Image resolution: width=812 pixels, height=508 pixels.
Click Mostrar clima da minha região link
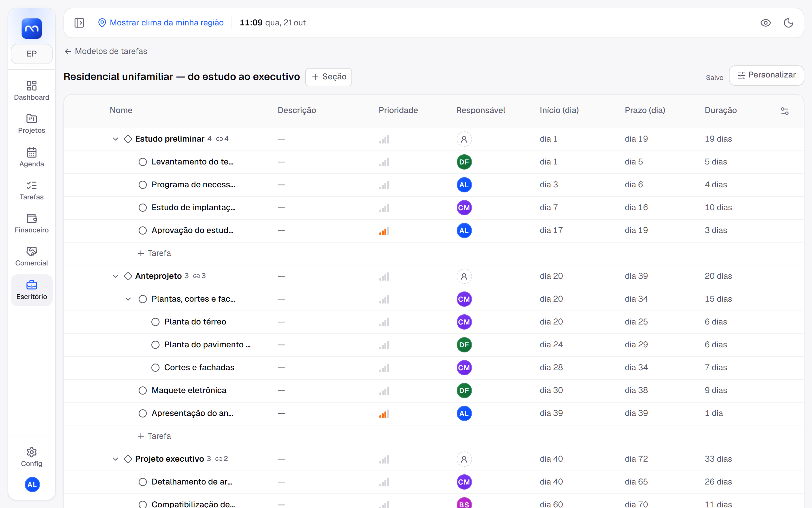click(161, 23)
